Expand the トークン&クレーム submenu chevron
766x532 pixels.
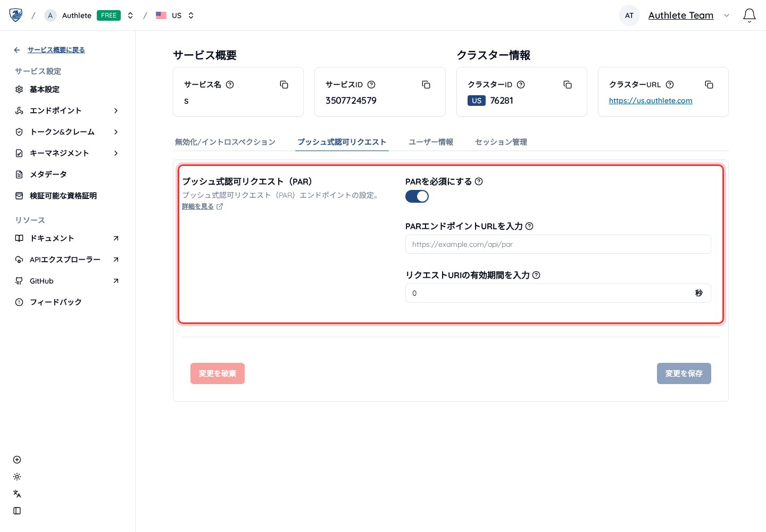[116, 132]
